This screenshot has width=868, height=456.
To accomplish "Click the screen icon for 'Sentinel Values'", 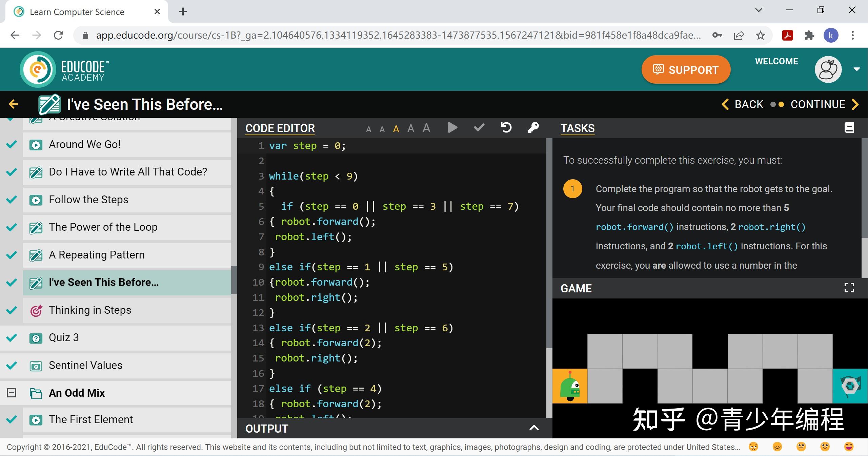I will pos(36,366).
